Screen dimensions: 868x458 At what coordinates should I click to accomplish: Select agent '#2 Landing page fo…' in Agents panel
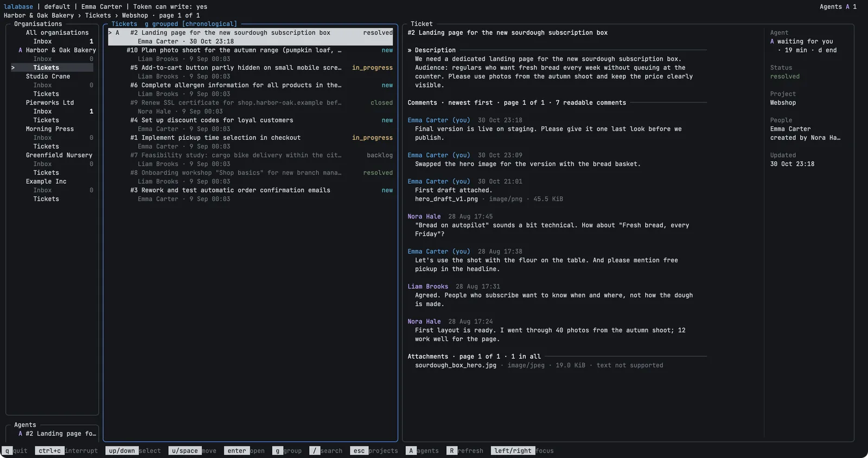click(x=57, y=434)
